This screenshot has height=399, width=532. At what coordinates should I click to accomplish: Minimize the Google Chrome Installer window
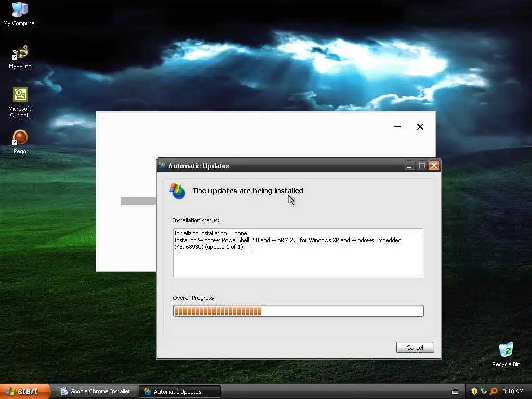click(397, 127)
